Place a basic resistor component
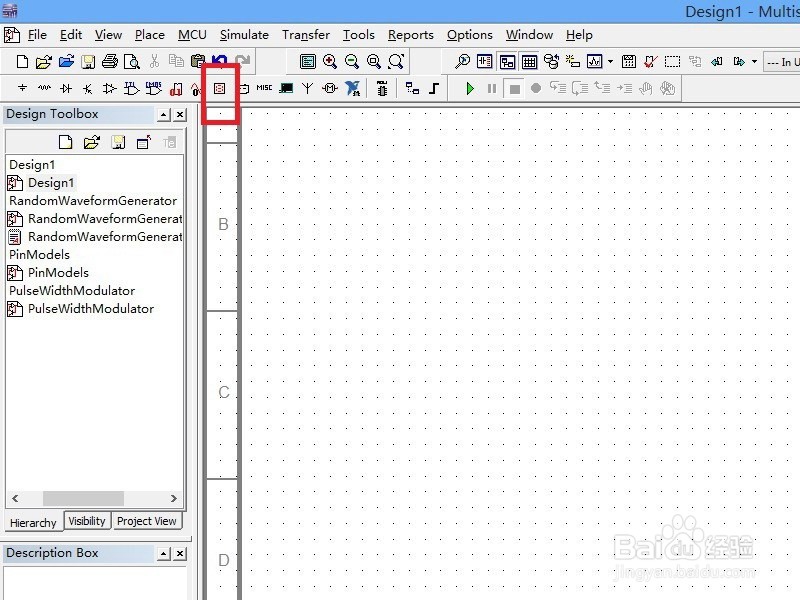The image size is (800, 600). 44,88
